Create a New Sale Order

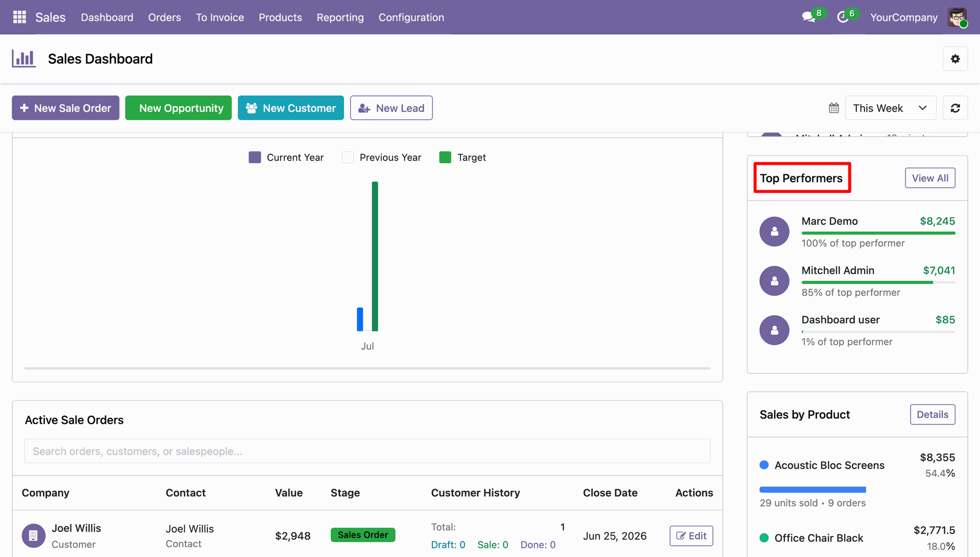pyautogui.click(x=65, y=108)
